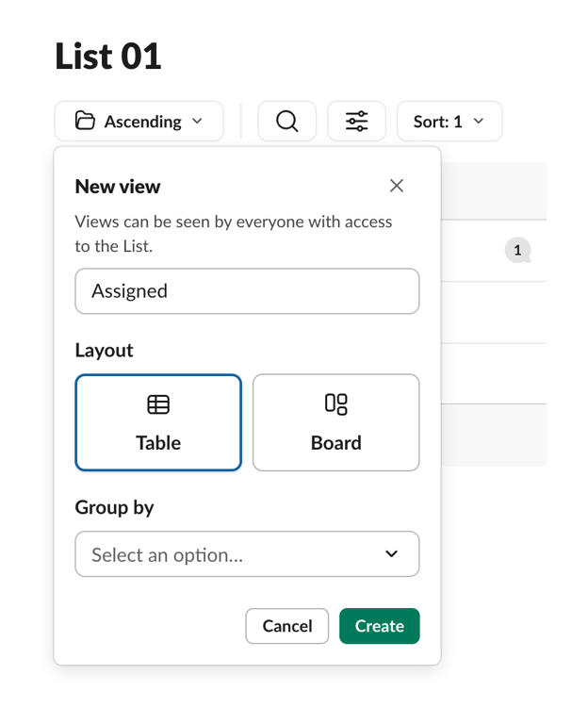Screen dimensions: 588x724
Task: Click the Group by chevron arrow
Action: [391, 553]
